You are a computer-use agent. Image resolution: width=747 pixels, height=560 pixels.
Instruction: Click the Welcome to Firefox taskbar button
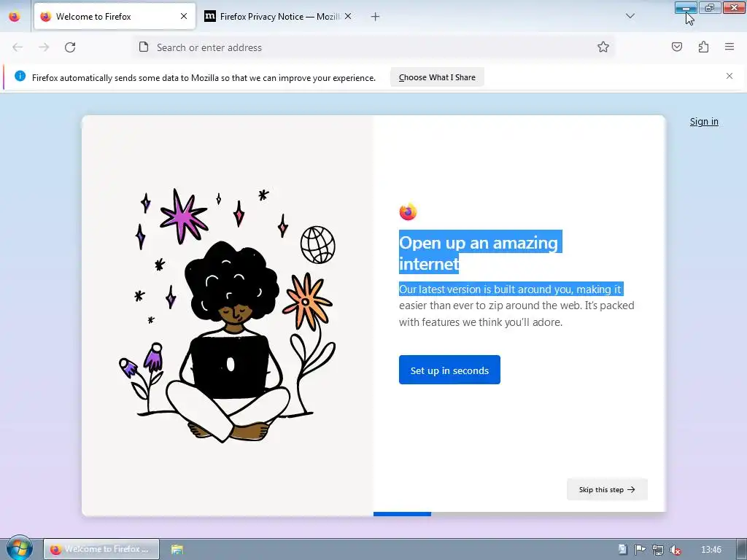coord(101,549)
